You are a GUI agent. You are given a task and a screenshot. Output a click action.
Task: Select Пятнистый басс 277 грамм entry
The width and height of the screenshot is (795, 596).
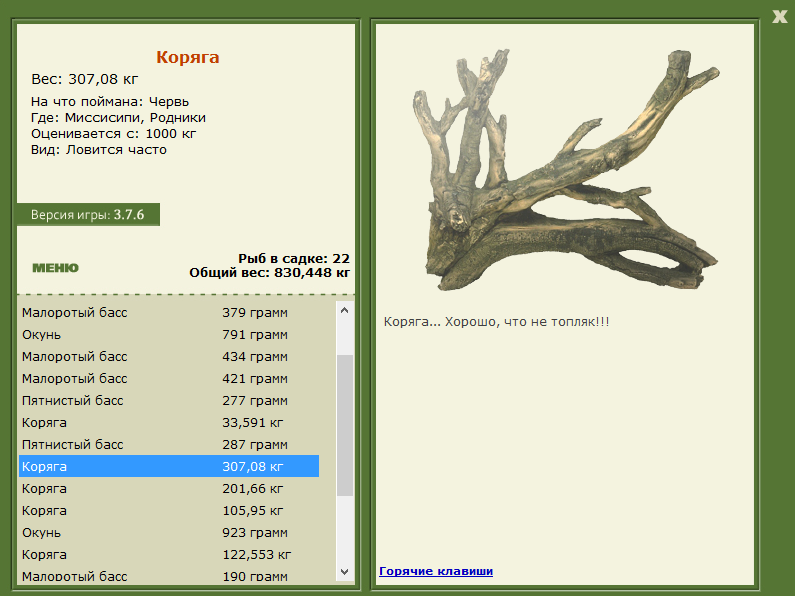pyautogui.click(x=169, y=400)
